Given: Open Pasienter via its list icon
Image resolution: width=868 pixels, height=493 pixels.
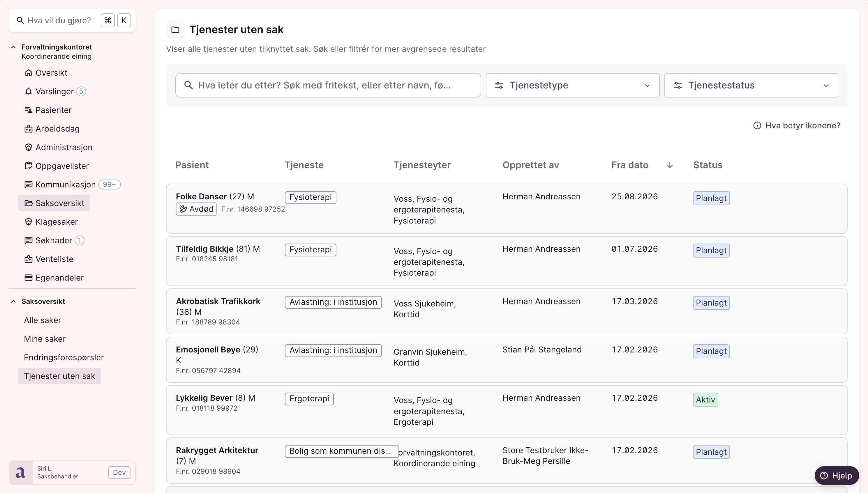Looking at the screenshot, I should click(29, 110).
